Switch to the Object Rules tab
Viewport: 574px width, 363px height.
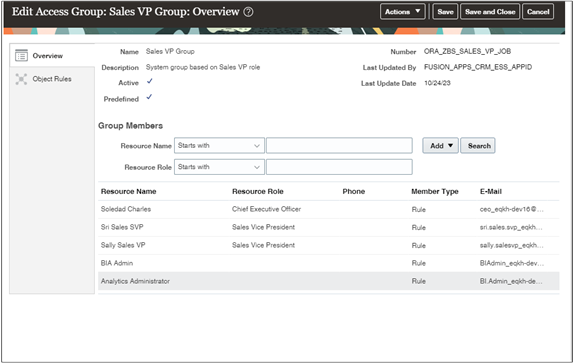pyautogui.click(x=52, y=79)
